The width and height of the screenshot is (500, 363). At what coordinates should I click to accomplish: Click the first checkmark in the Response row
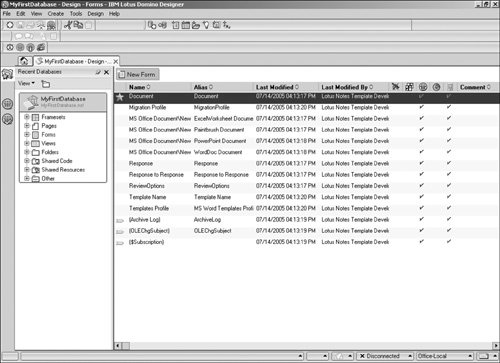(422, 163)
